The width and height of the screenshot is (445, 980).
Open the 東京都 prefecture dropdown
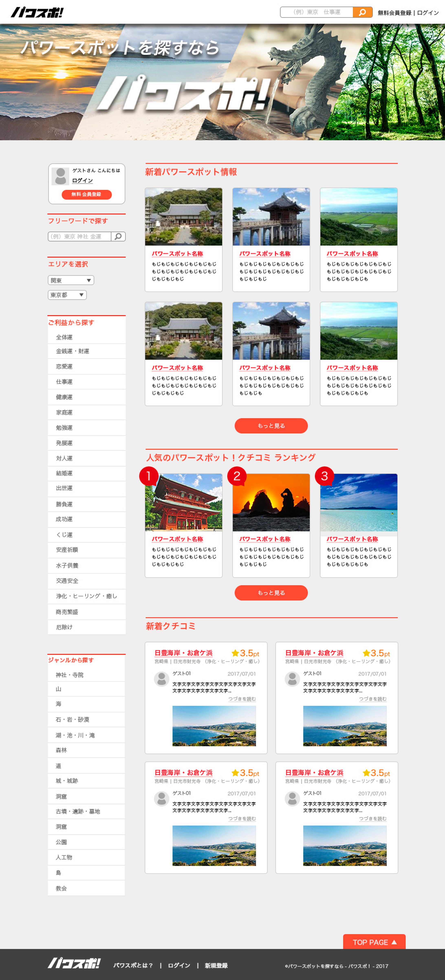pyautogui.click(x=67, y=295)
